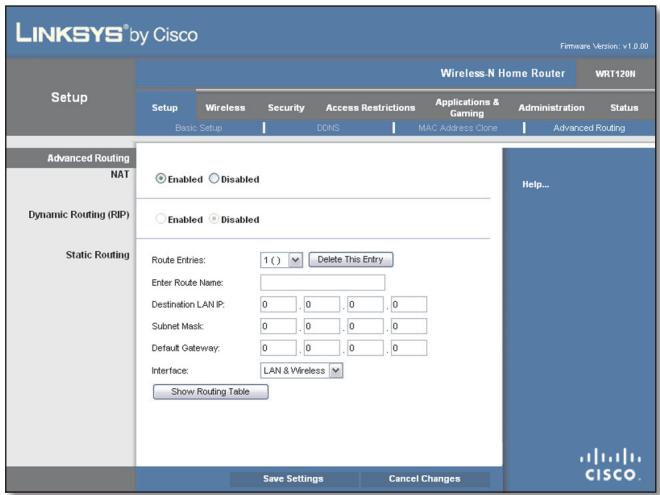This screenshot has height=495, width=660.
Task: Open the Interface LAN & Wireless dropdown
Action: [x=301, y=370]
